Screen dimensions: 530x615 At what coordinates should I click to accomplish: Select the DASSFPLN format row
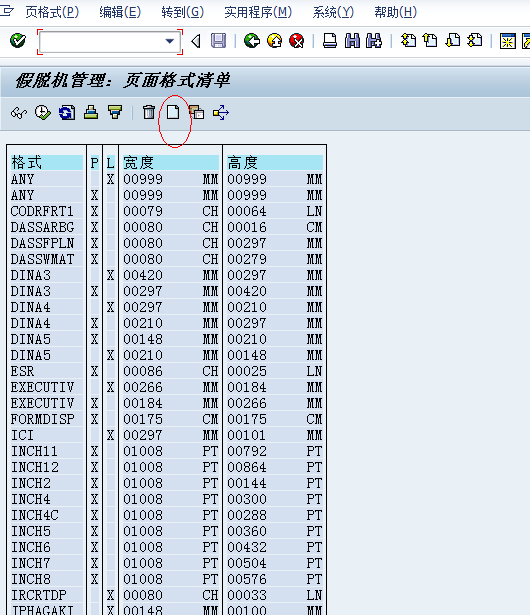(x=166, y=243)
